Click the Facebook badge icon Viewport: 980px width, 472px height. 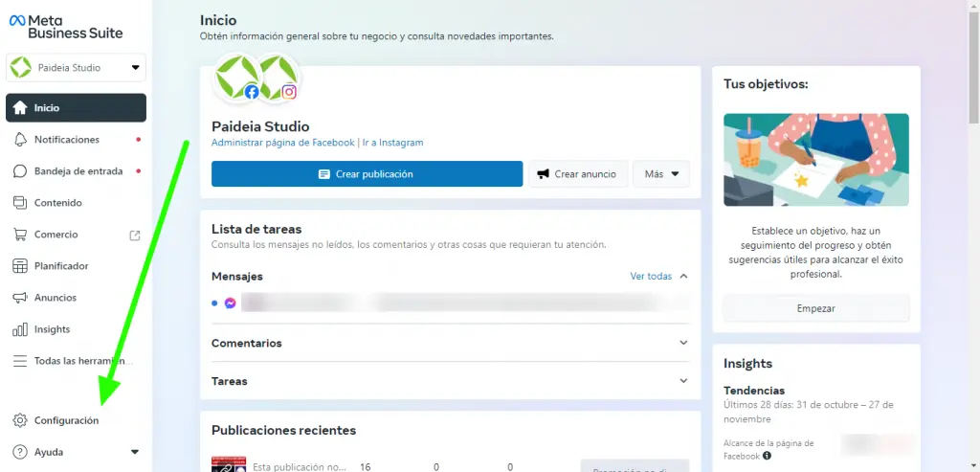click(x=252, y=93)
